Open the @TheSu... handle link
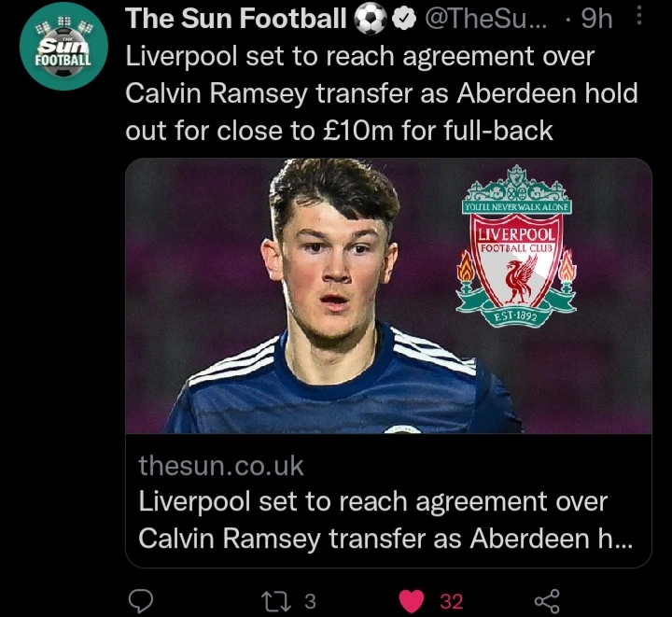 pyautogui.click(x=486, y=19)
